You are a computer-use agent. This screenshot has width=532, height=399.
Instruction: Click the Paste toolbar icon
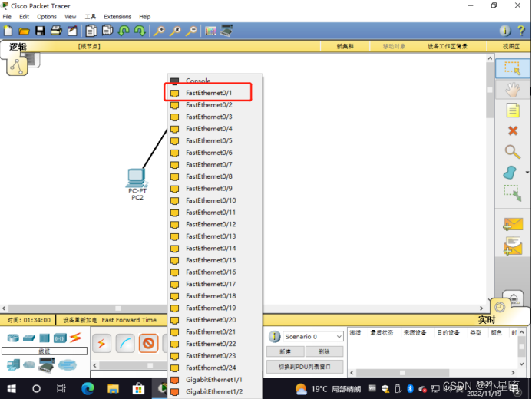point(107,31)
